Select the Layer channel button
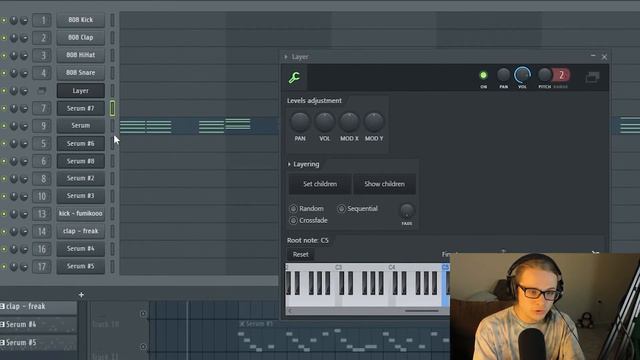 coord(81,91)
